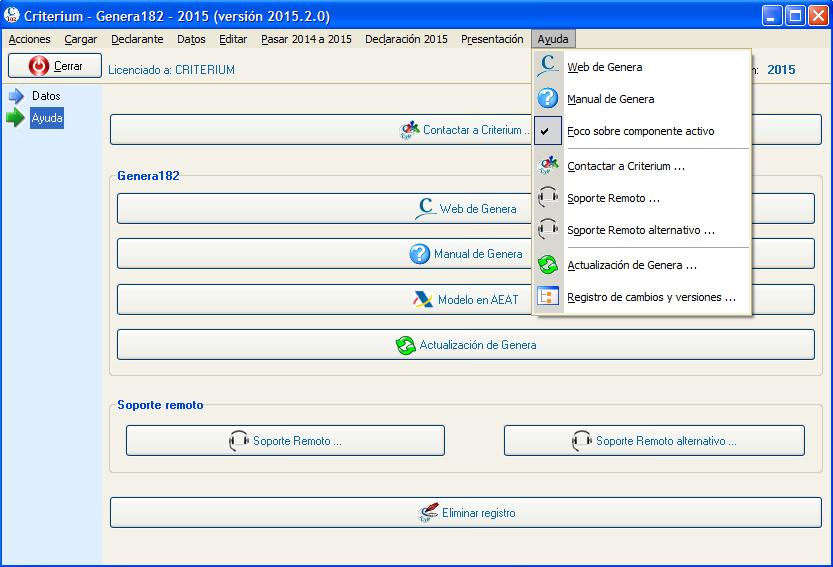Image resolution: width=833 pixels, height=567 pixels.
Task: Select Foco sobre componente activo menu entry
Action: click(642, 131)
